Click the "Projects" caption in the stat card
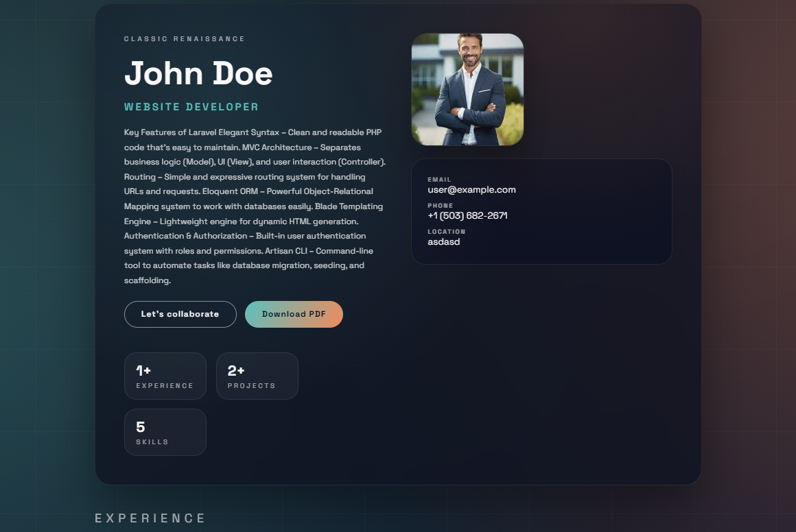 coord(251,386)
